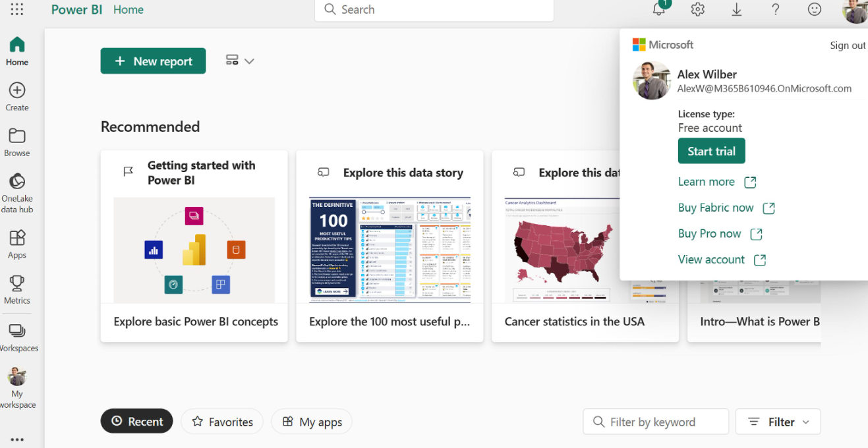This screenshot has width=868, height=448.
Task: Click the New report button
Action: click(153, 61)
